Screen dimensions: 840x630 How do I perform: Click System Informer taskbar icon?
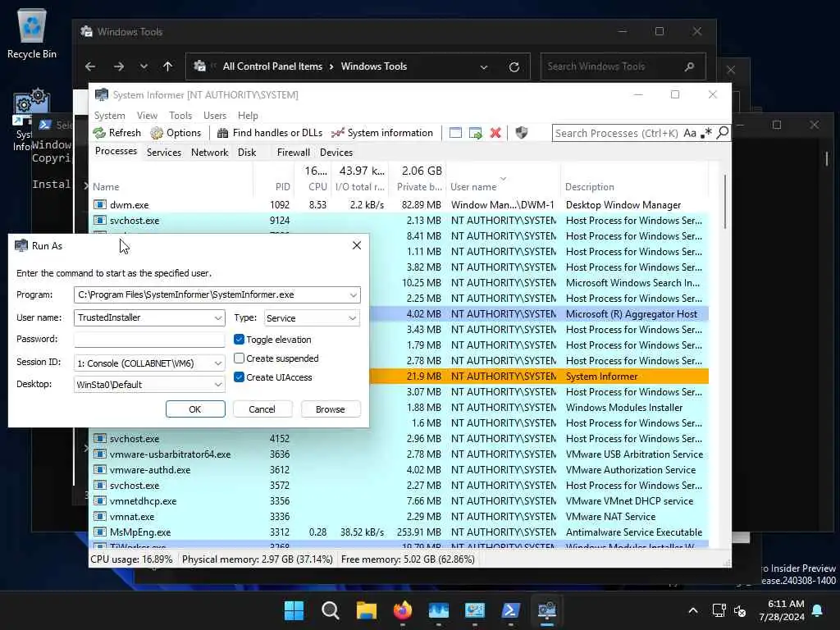pyautogui.click(x=546, y=610)
